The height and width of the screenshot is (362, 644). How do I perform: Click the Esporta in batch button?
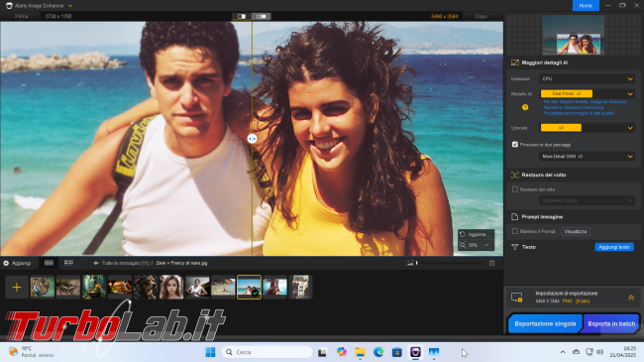point(611,323)
